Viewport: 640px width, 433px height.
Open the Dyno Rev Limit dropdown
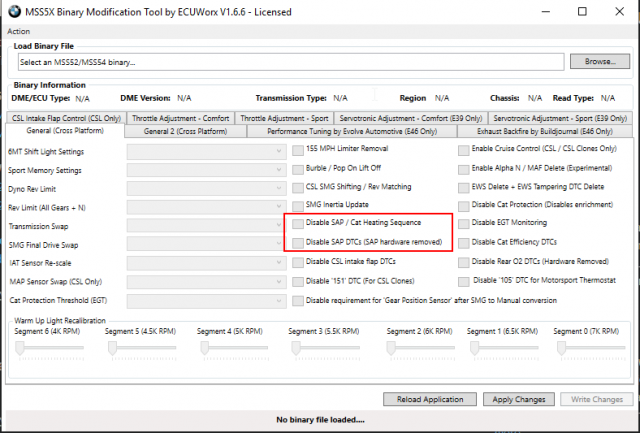click(206, 189)
